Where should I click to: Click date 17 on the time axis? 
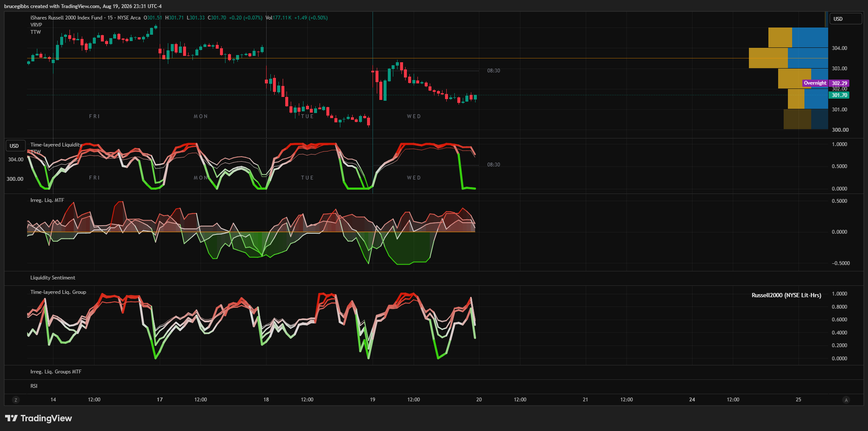(160, 400)
